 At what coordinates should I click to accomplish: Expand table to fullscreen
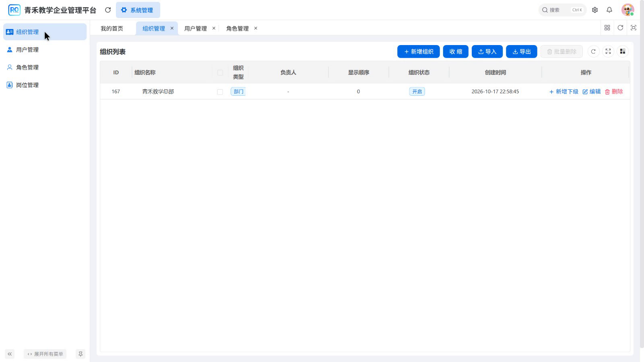click(x=608, y=51)
